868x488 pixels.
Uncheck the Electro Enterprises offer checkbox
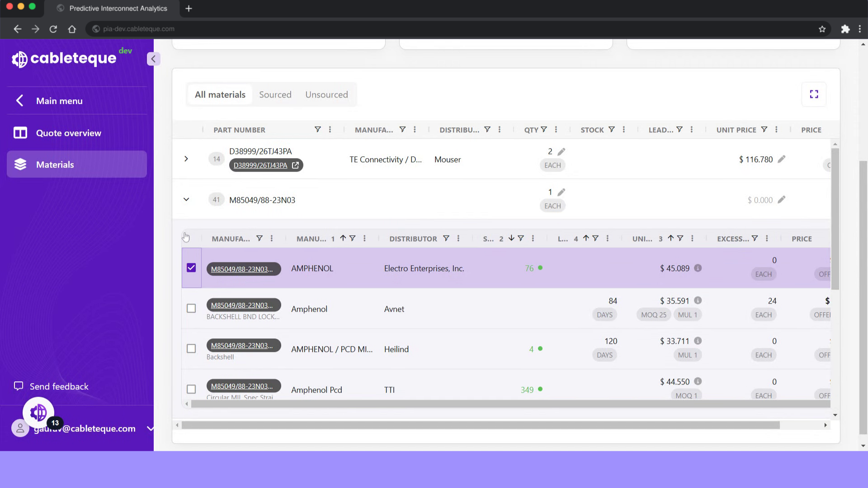pyautogui.click(x=191, y=268)
